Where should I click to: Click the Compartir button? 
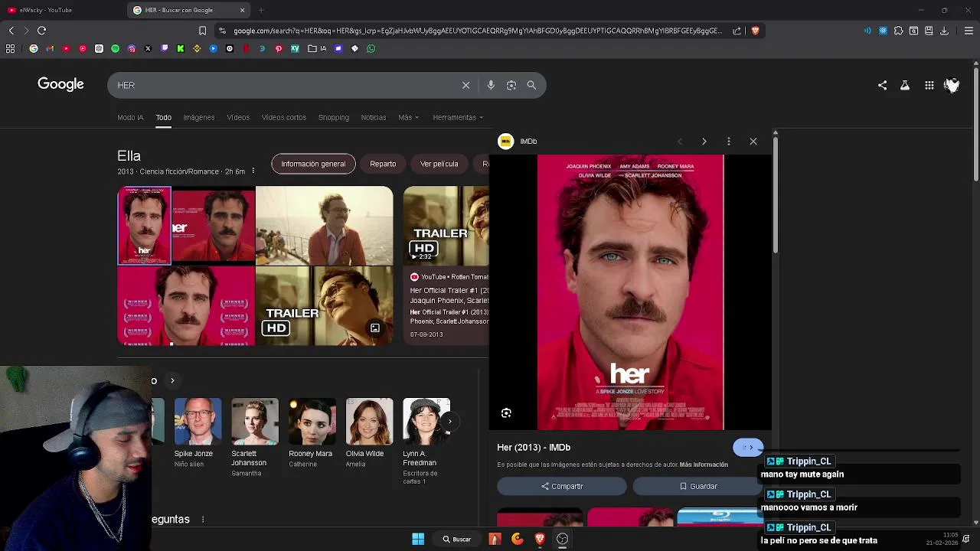tap(562, 486)
